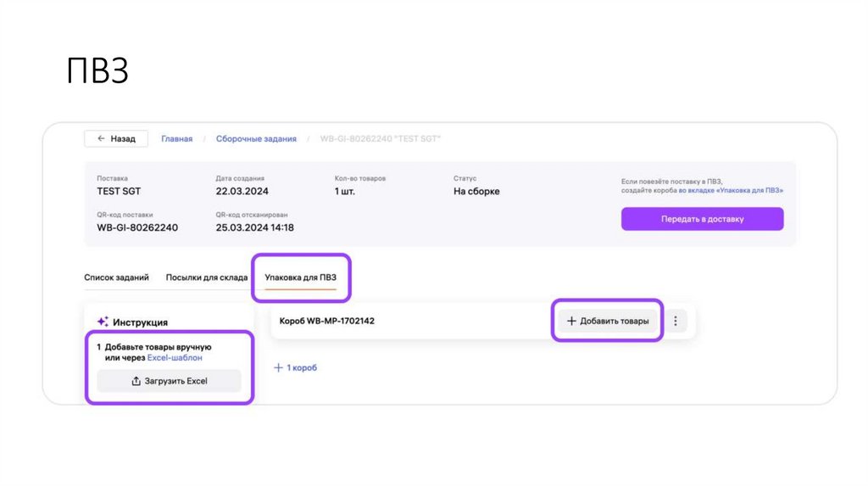The height and width of the screenshot is (487, 868).
Task: Click the upload icon in Загрузить Excel
Action: point(136,381)
